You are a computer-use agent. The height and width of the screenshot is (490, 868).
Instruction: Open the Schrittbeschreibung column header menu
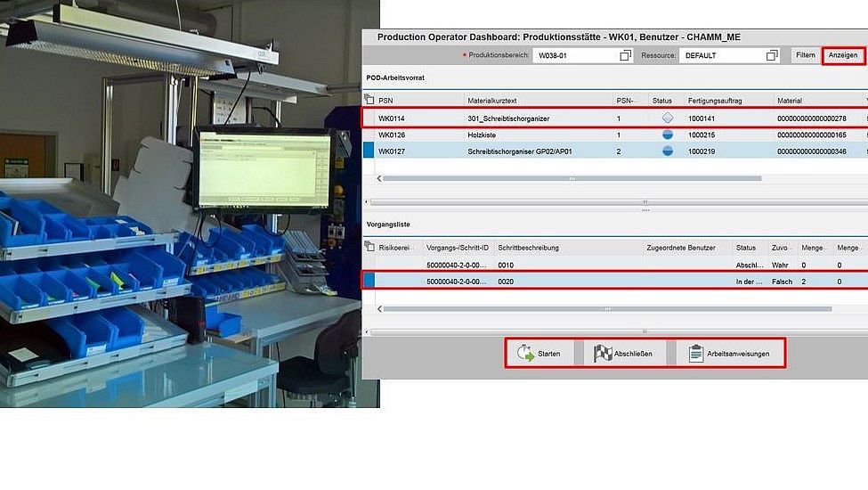[x=567, y=248]
